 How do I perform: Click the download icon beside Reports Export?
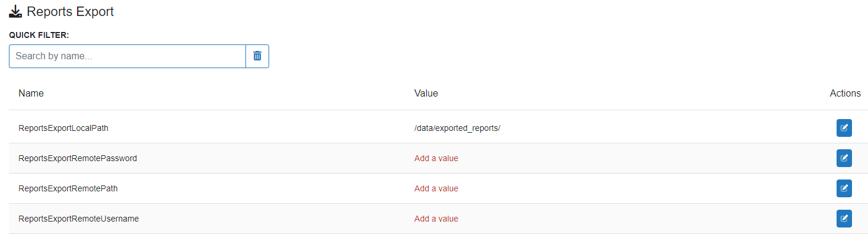[x=15, y=11]
